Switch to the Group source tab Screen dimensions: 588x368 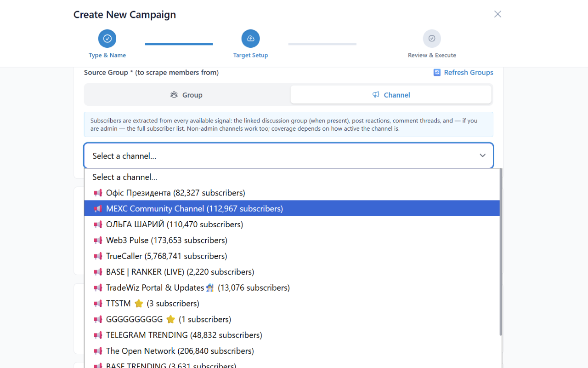tap(187, 95)
